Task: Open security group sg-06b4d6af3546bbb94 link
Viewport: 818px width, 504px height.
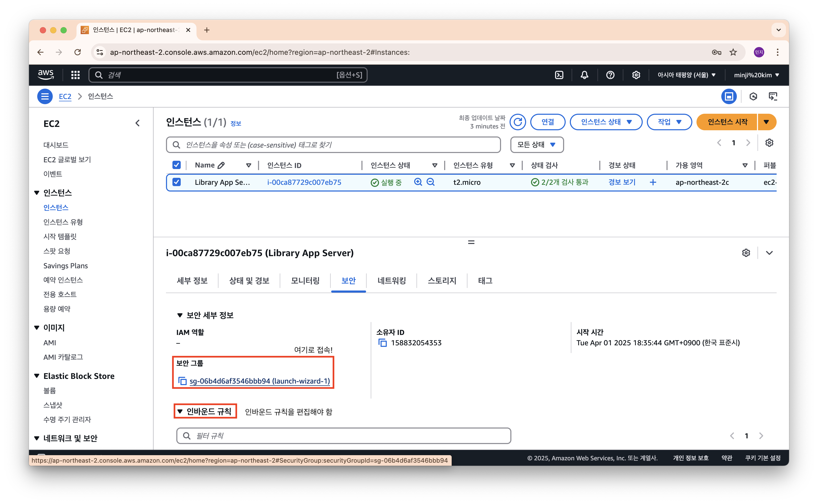Action: [x=260, y=381]
